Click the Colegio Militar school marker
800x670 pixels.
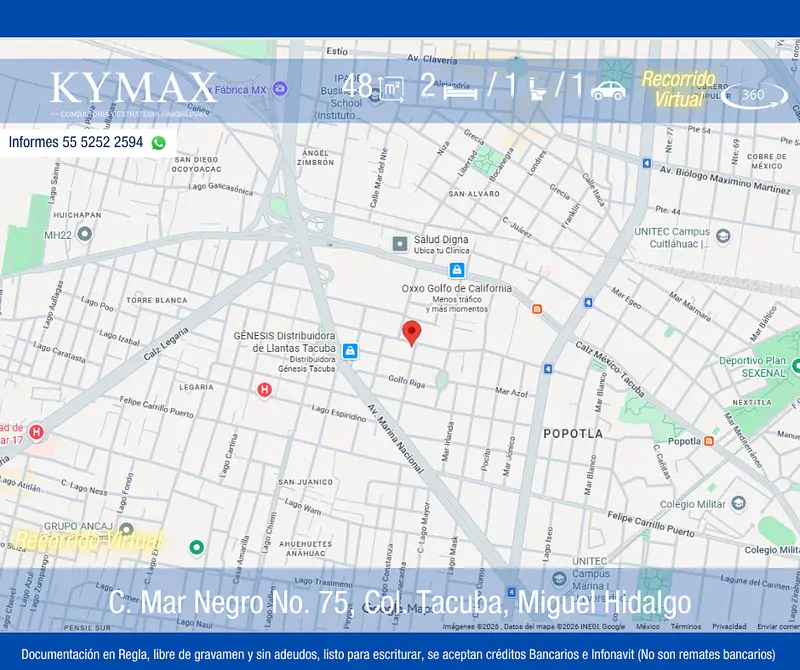pos(738,504)
